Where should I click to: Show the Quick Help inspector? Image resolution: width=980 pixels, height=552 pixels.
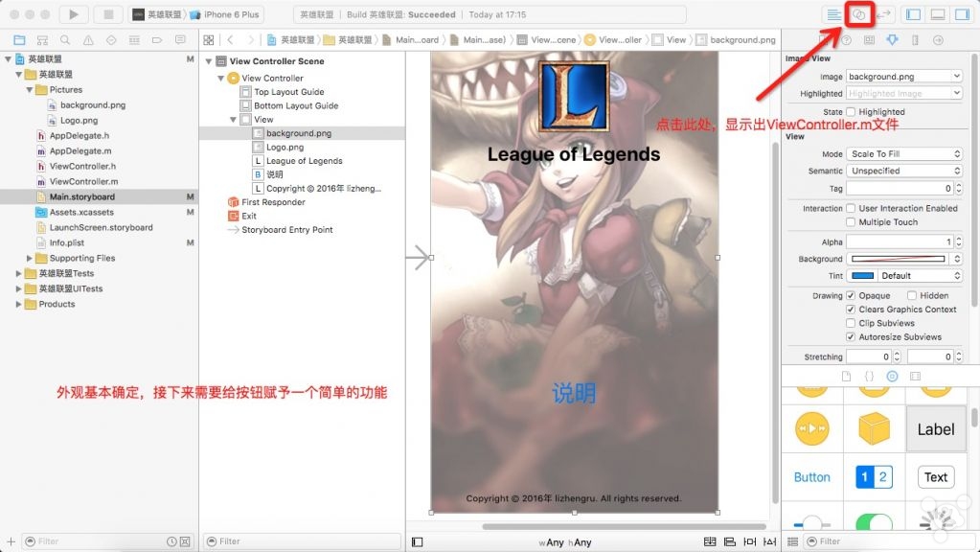coord(846,40)
